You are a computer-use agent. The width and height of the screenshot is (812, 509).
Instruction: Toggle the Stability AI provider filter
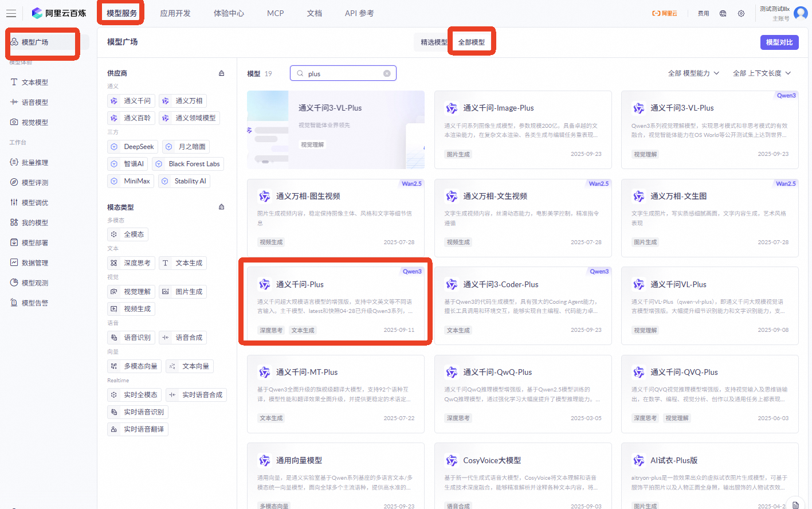click(x=185, y=181)
